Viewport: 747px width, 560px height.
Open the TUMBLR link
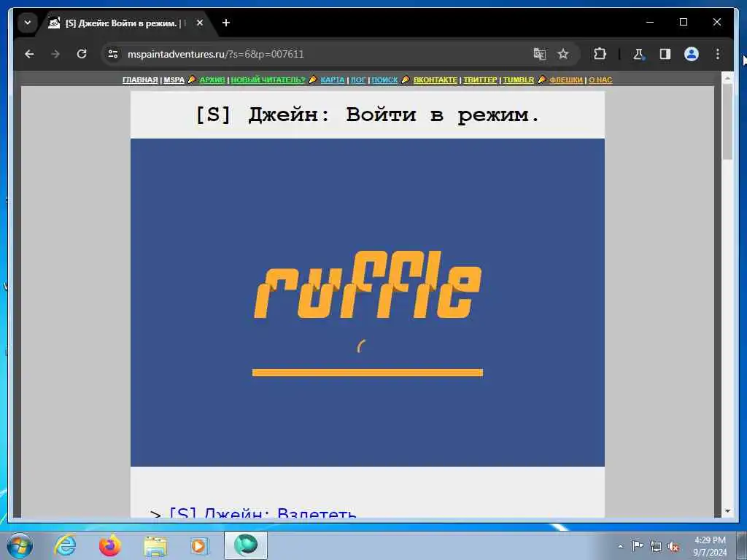(519, 80)
